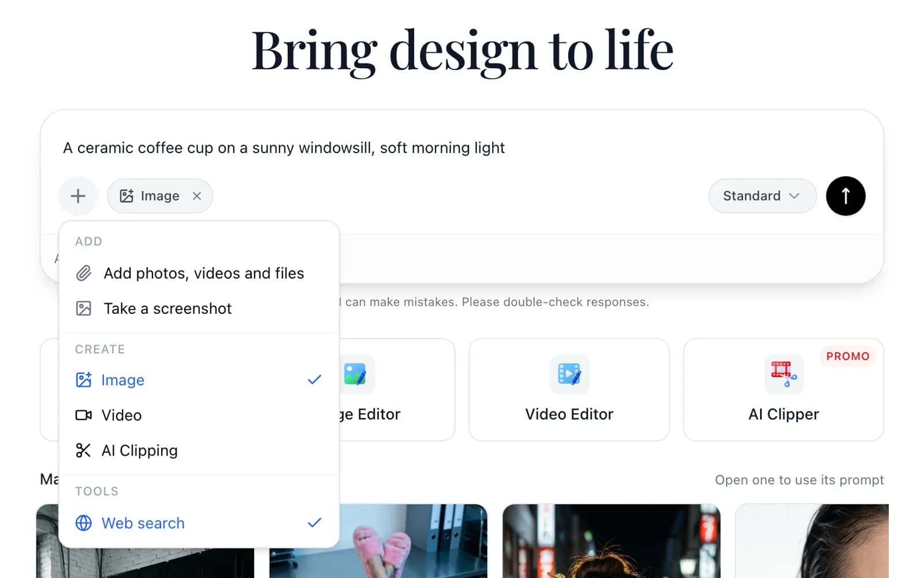Open the night street portrait thumbnail
The image size is (924, 578).
pos(612,541)
